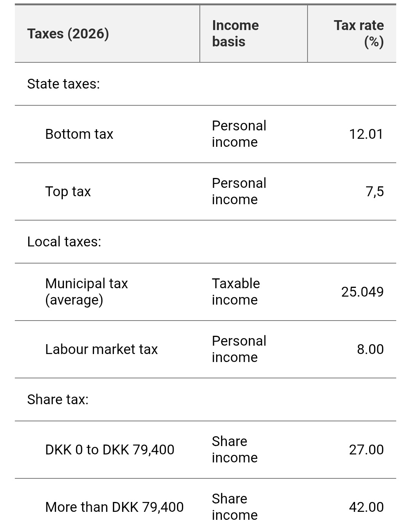The image size is (408, 532).
Task: Select the "Income basis" column header
Action: tap(235, 33)
